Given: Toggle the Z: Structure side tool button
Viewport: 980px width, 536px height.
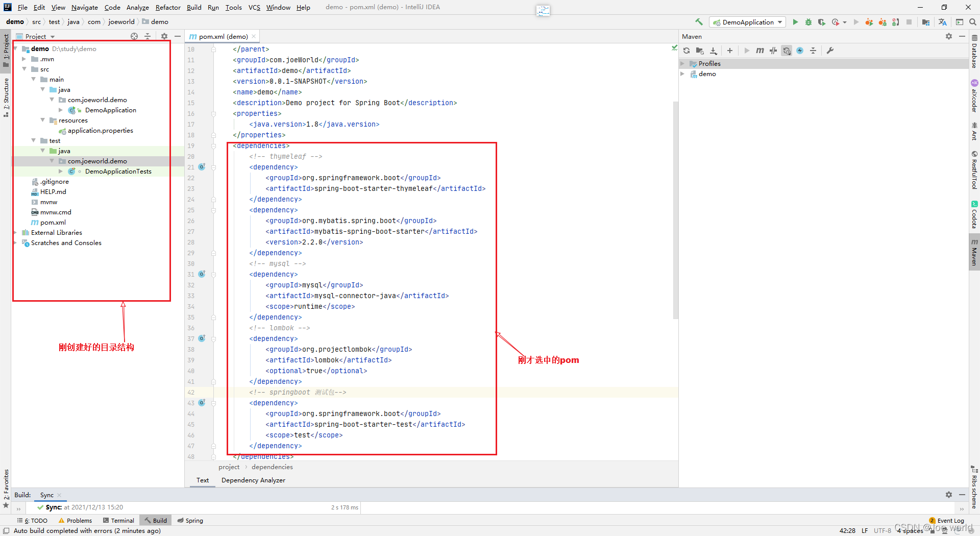Looking at the screenshot, I should [x=6, y=97].
